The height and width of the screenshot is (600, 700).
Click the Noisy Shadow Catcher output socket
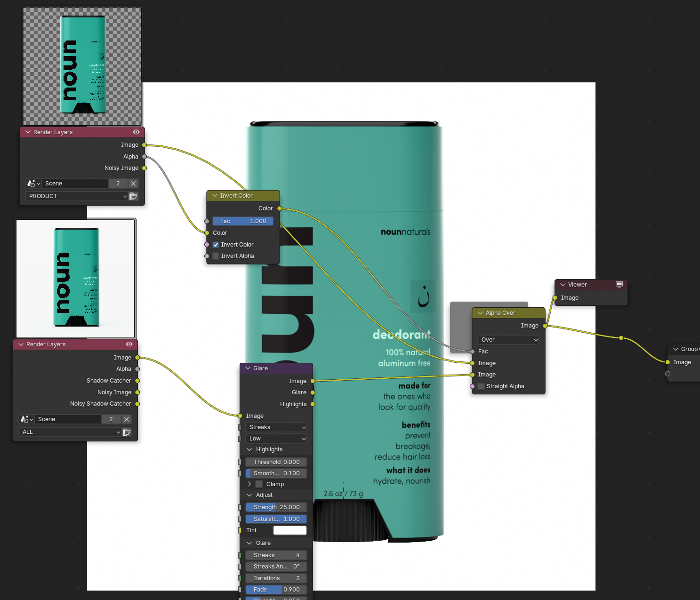click(137, 404)
